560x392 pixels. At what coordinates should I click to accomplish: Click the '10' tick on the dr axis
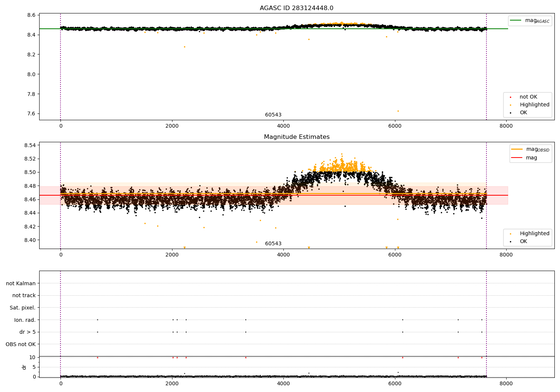(32, 357)
